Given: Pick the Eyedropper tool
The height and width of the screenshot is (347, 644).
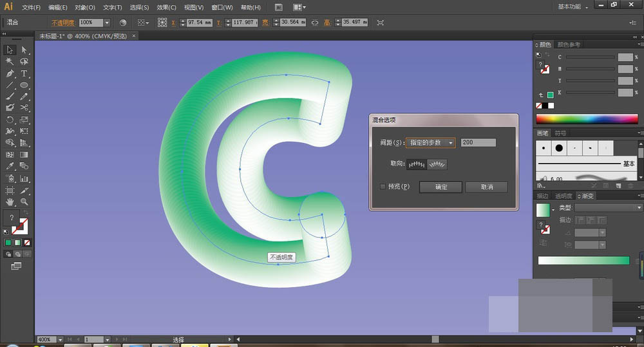Looking at the screenshot, I should 10,166.
